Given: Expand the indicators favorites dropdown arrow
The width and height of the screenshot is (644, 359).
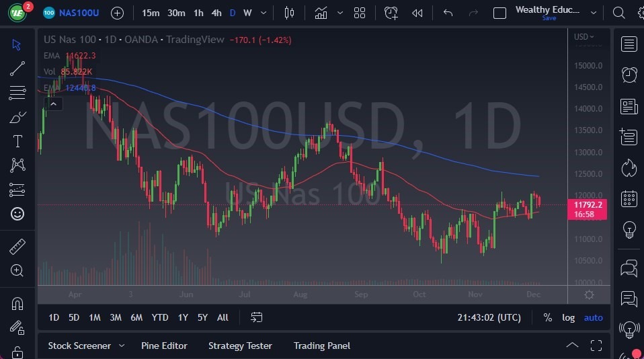Looking at the screenshot, I should click(340, 13).
